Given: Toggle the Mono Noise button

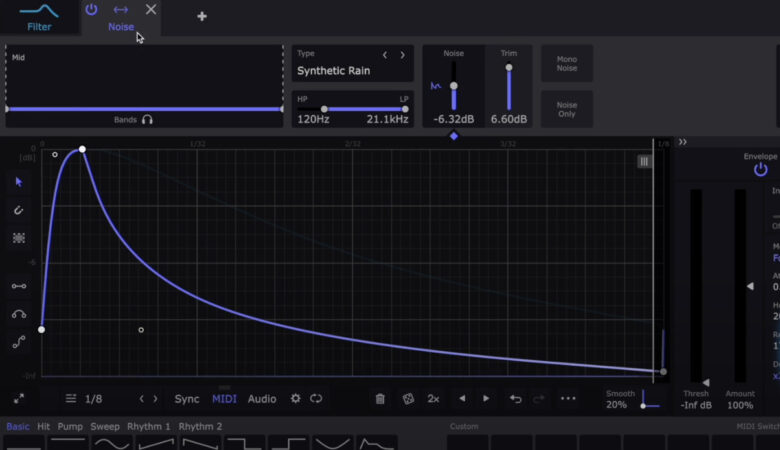Looking at the screenshot, I should [567, 64].
